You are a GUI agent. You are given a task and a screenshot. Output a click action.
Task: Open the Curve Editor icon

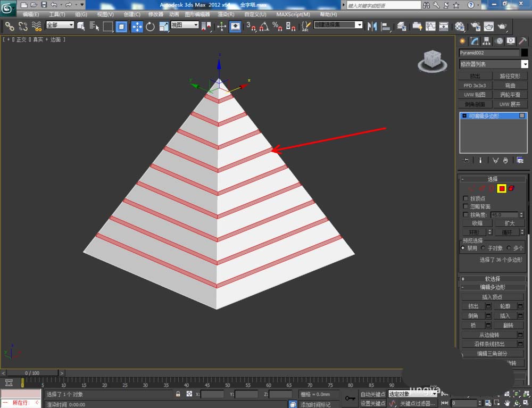click(x=430, y=27)
